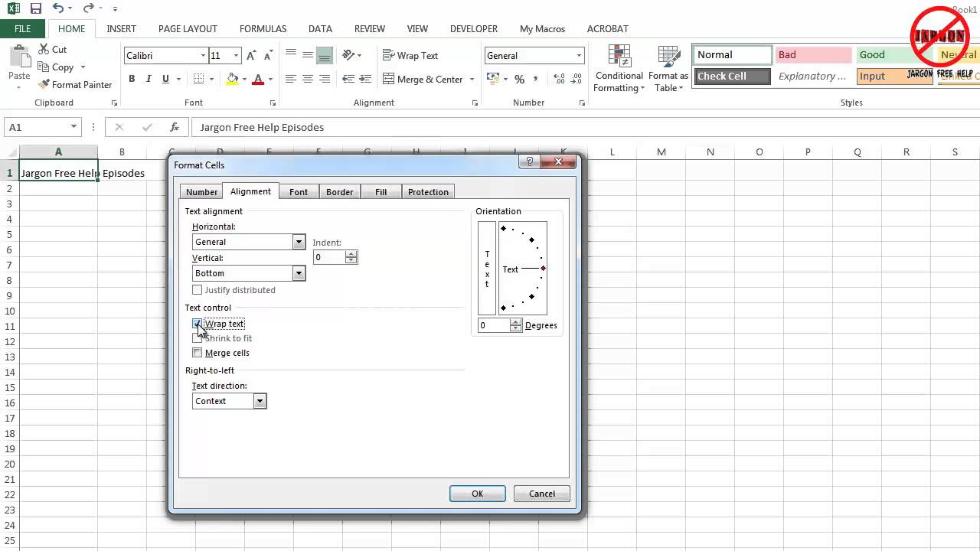
Task: Check the Shrink to fit option
Action: [198, 338]
